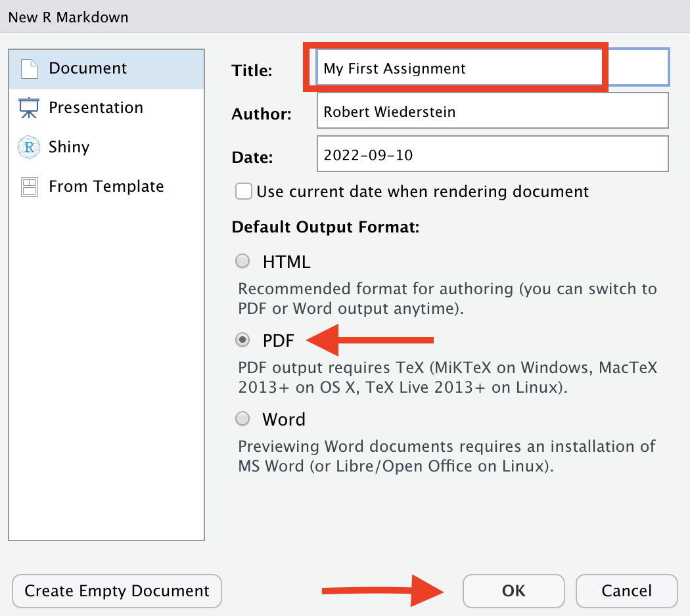Viewport: 690px width, 616px height.
Task: Click the Date field showing 2022-09-10
Action: pyautogui.click(x=493, y=154)
